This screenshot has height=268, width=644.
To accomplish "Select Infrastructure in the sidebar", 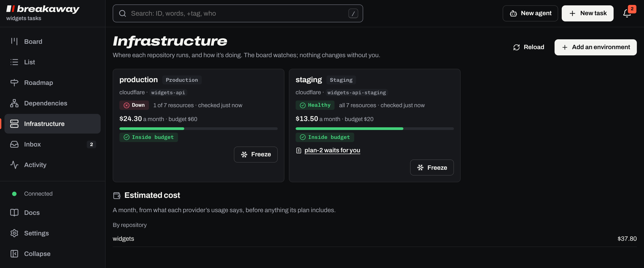I will [53, 124].
